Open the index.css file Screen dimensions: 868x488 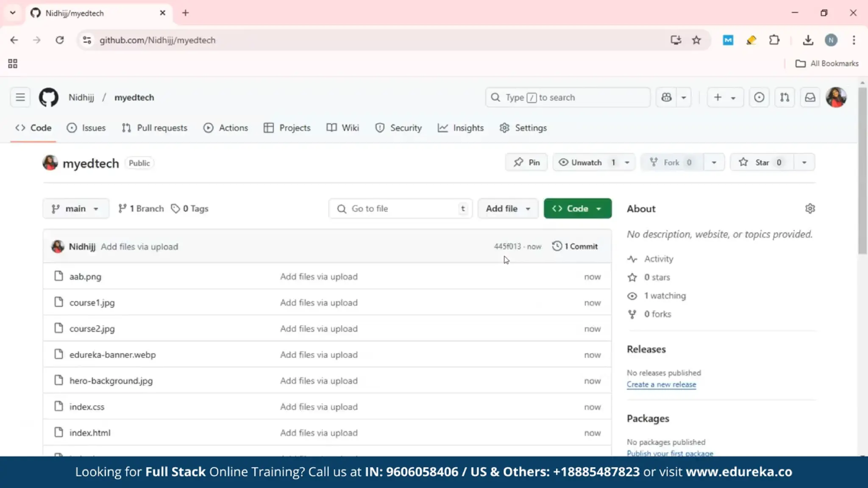coord(87,407)
